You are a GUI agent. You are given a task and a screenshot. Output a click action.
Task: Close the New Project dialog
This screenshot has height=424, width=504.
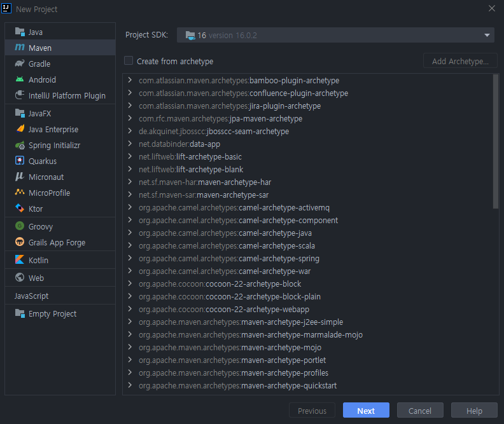coord(492,9)
